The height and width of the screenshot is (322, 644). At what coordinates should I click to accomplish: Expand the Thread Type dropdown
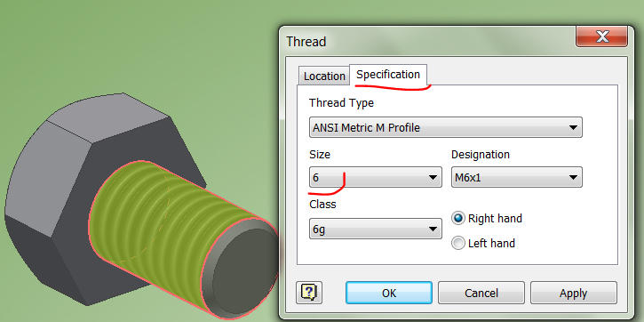446,127
